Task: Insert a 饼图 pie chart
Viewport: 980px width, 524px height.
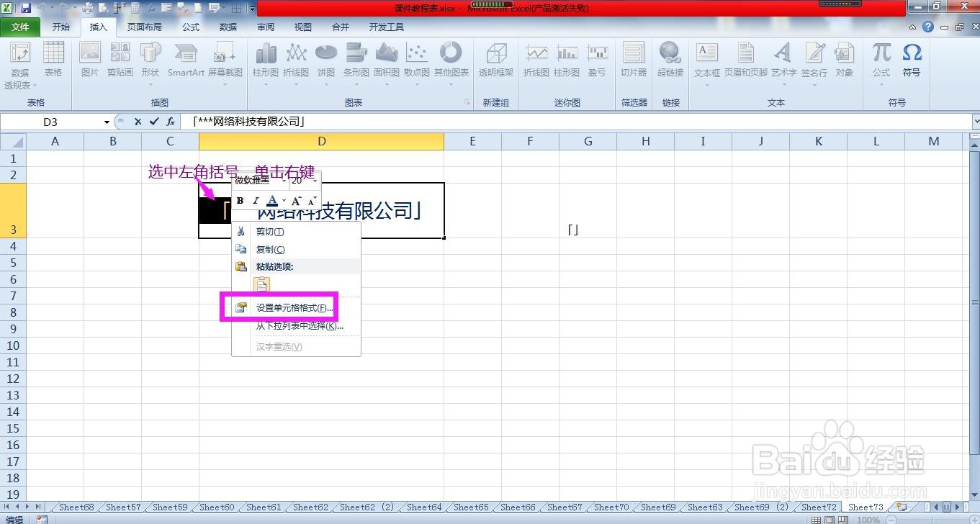Action: 325,61
